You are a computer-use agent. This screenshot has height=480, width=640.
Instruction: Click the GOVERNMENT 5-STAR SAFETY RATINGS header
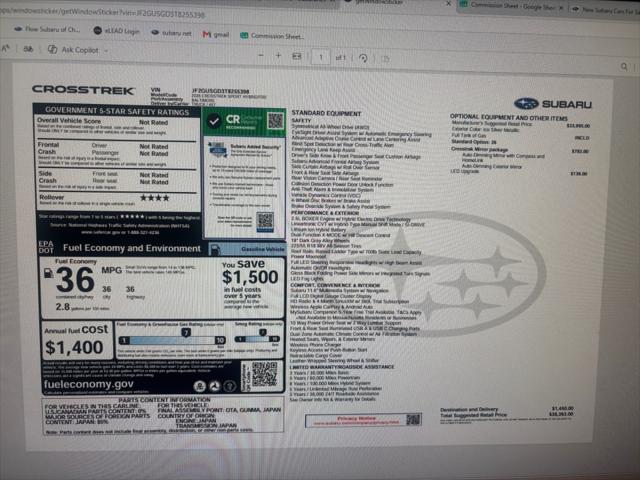coord(117,111)
